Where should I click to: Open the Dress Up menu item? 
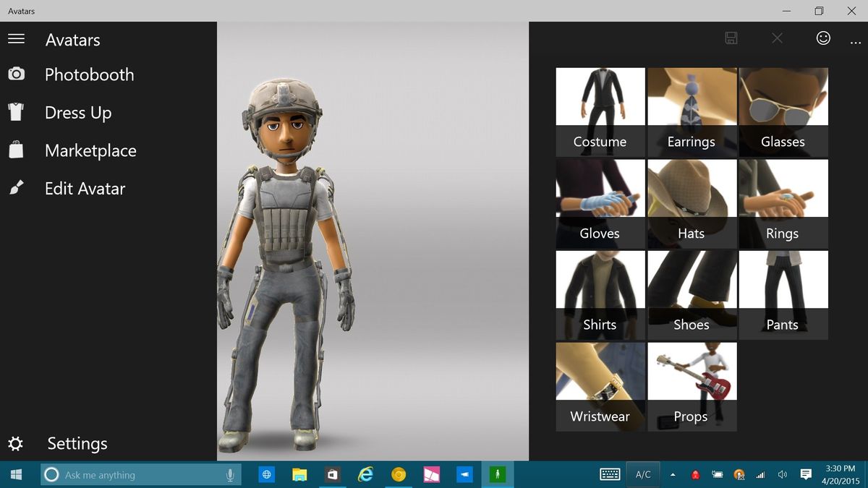click(78, 112)
